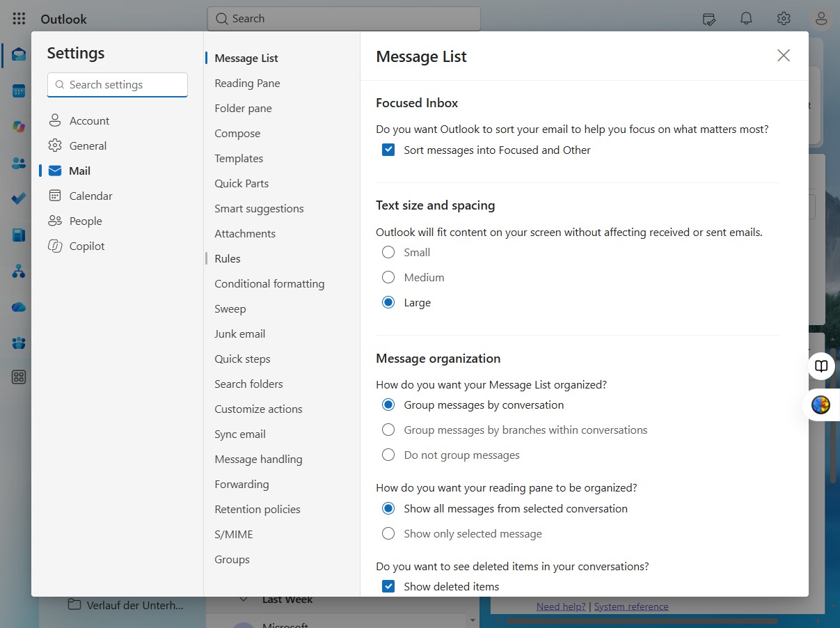Open the Reading Pane settings page

(247, 83)
